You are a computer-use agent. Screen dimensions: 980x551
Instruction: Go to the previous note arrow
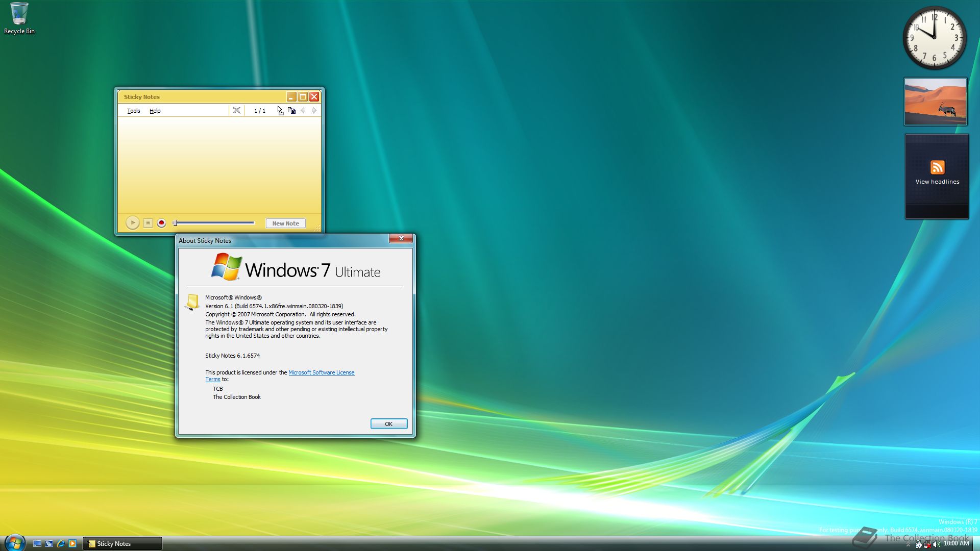coord(303,110)
